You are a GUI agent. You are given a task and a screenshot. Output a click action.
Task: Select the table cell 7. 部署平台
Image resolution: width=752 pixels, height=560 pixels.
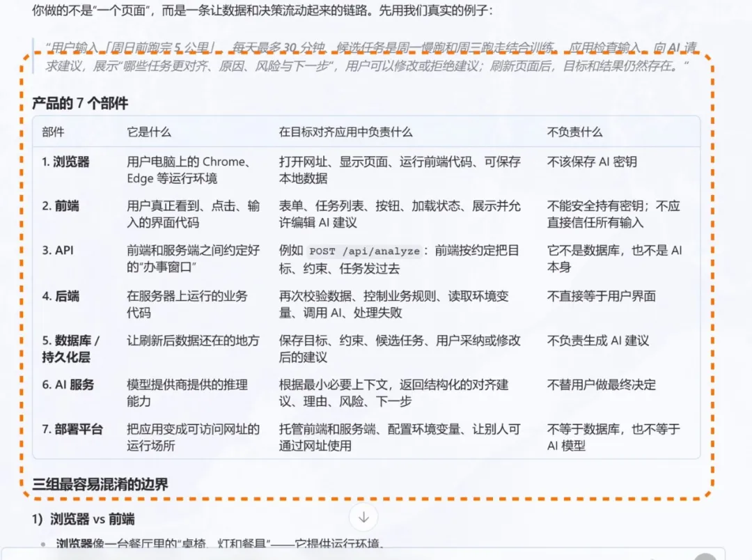pos(72,429)
